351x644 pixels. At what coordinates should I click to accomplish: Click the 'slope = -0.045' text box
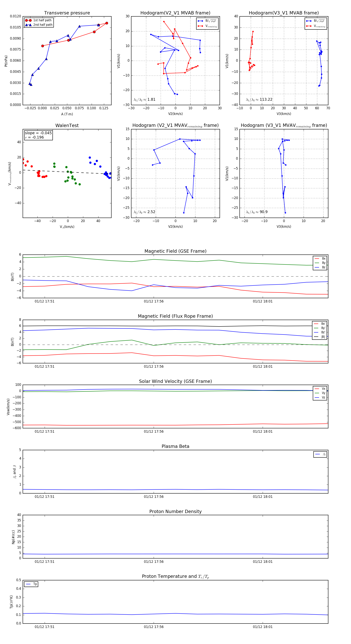38,133
